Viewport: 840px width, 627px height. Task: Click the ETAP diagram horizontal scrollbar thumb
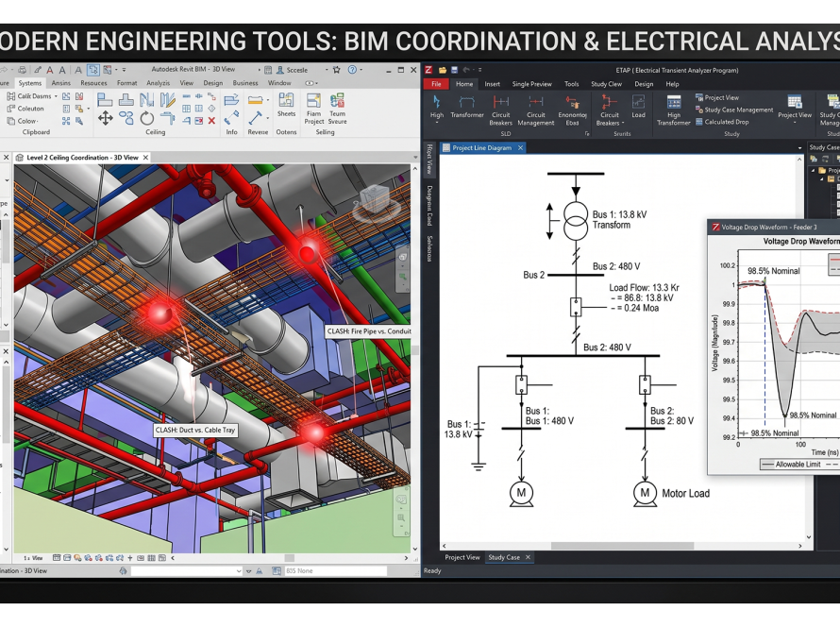[622, 546]
